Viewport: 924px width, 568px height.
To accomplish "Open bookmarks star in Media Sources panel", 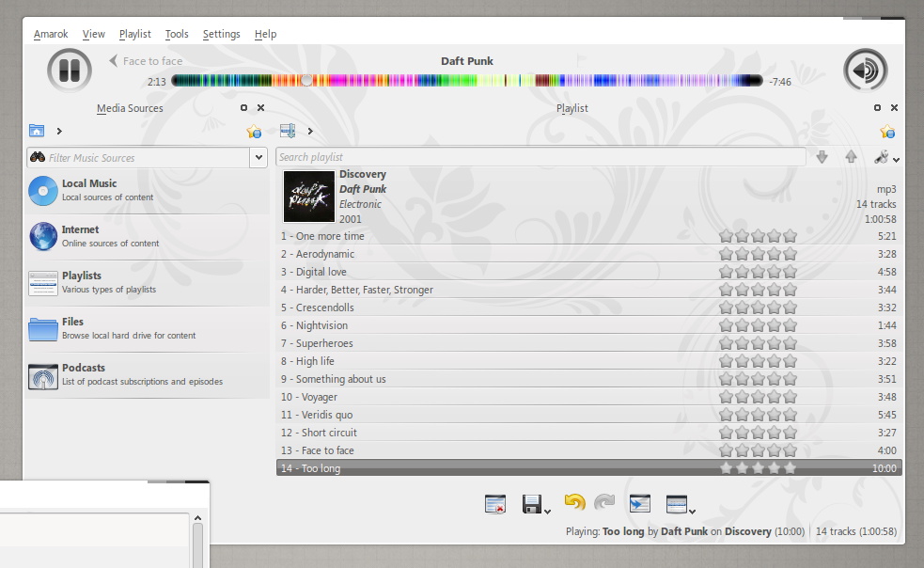I will tap(254, 132).
